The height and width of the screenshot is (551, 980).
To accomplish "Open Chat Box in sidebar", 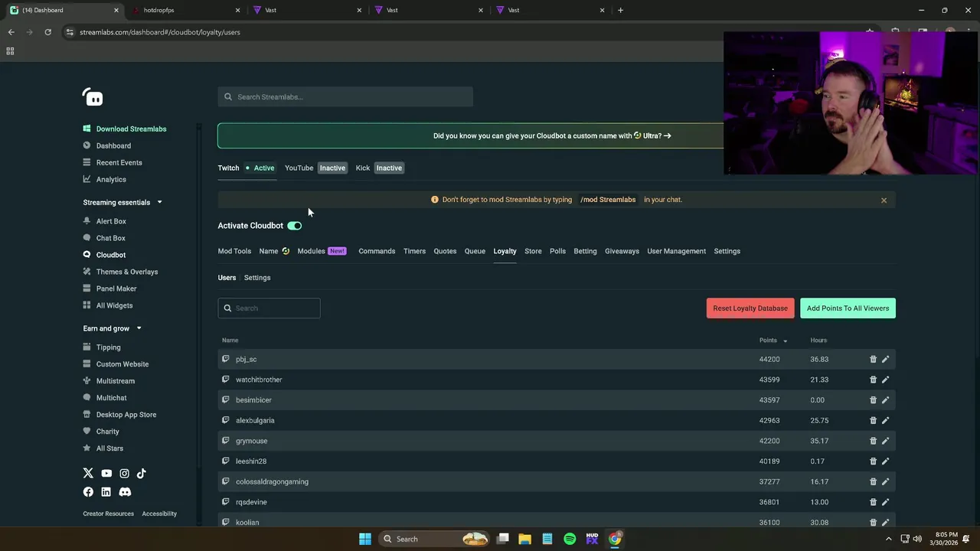I will (x=110, y=238).
